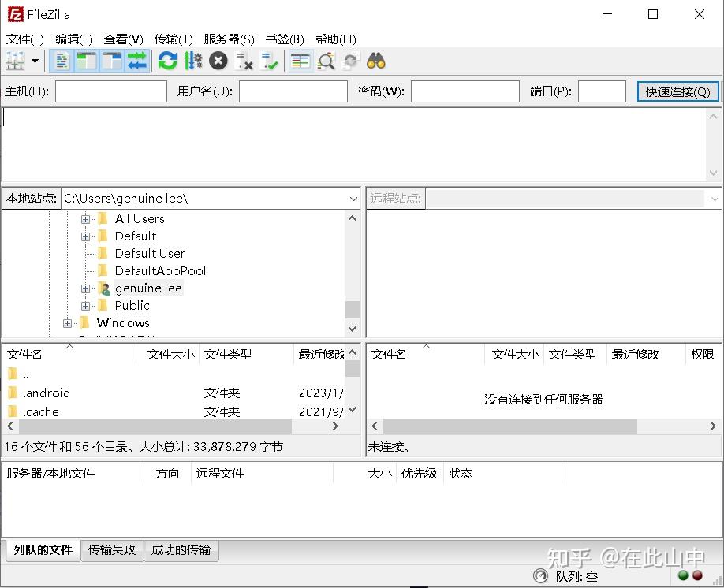Click the reconnect to last server icon
This screenshot has height=588, width=724.
(269, 61)
